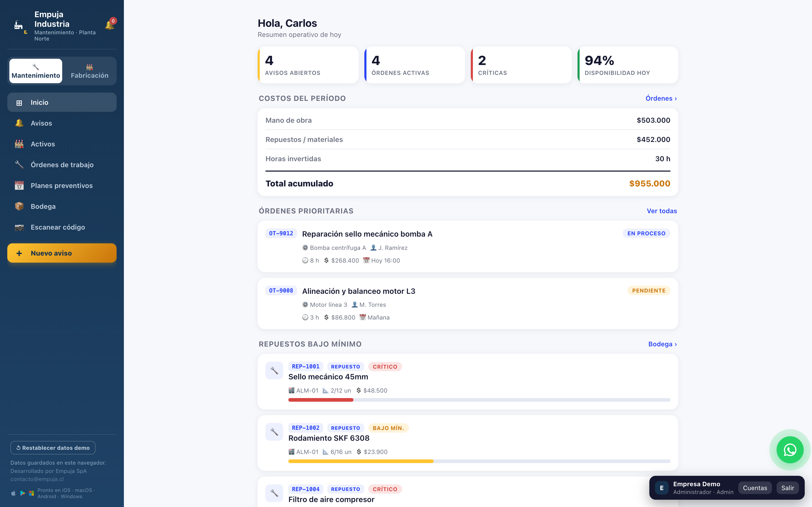Viewport: 812px width, 507px height.
Task: Click the Cuentas button
Action: (x=755, y=488)
